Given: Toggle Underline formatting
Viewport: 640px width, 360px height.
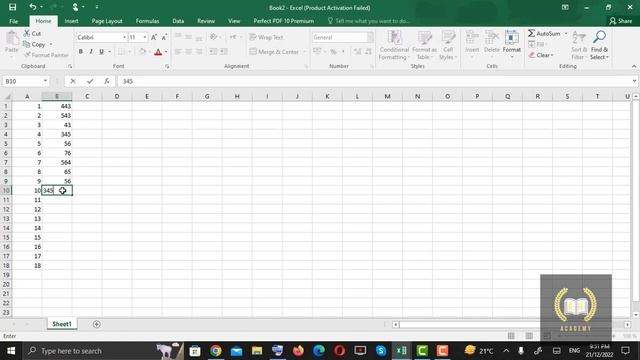Looking at the screenshot, I should pos(101,51).
